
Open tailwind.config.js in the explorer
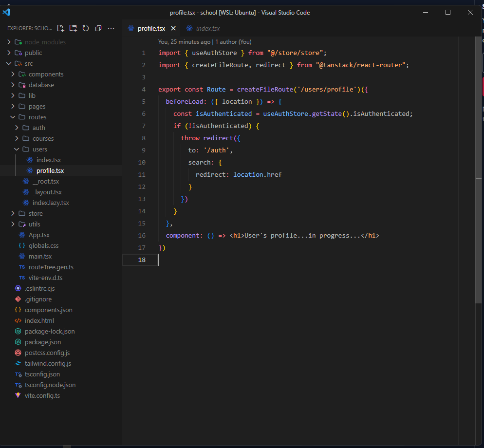(x=48, y=363)
